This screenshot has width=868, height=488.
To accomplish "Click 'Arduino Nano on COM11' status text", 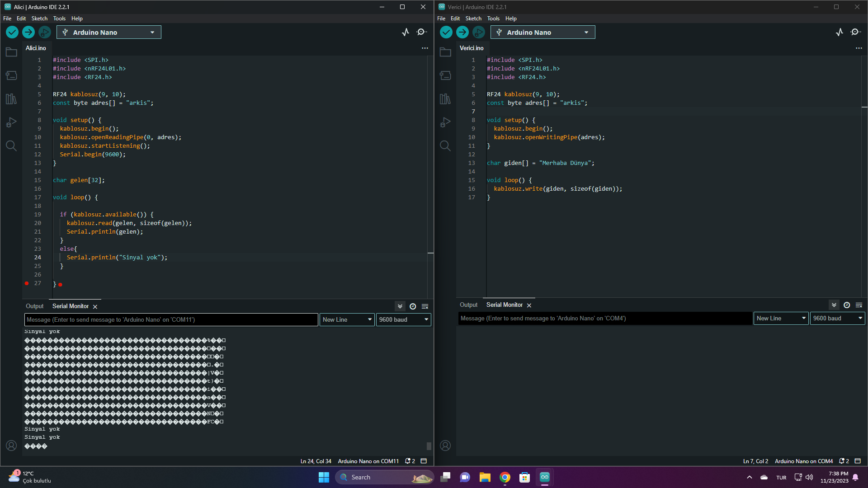I will [x=368, y=461].
